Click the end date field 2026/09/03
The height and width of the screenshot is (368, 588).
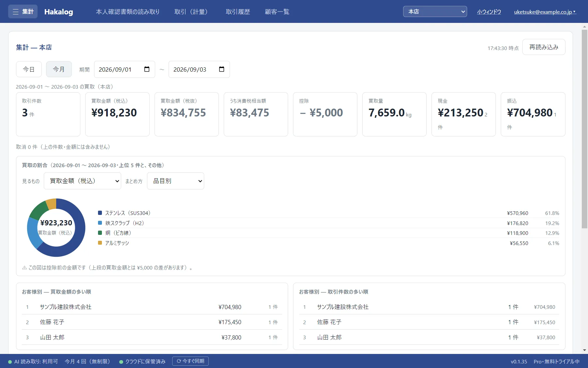tap(199, 69)
